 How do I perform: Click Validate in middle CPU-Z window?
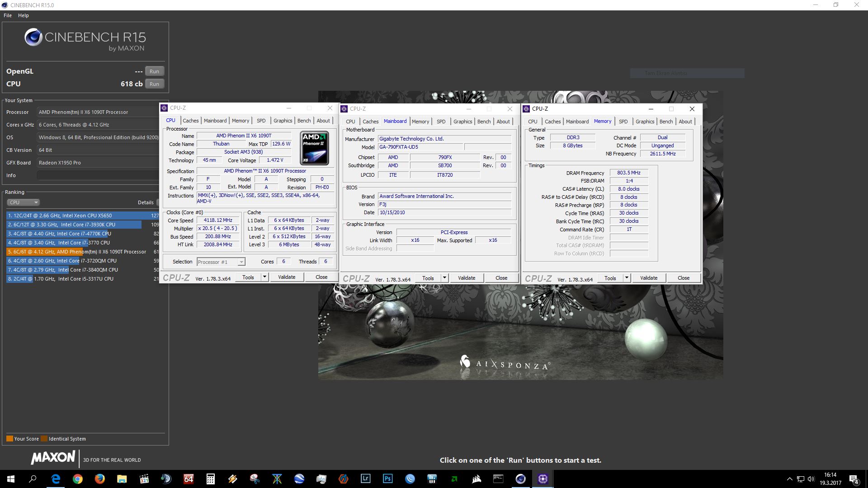point(467,278)
